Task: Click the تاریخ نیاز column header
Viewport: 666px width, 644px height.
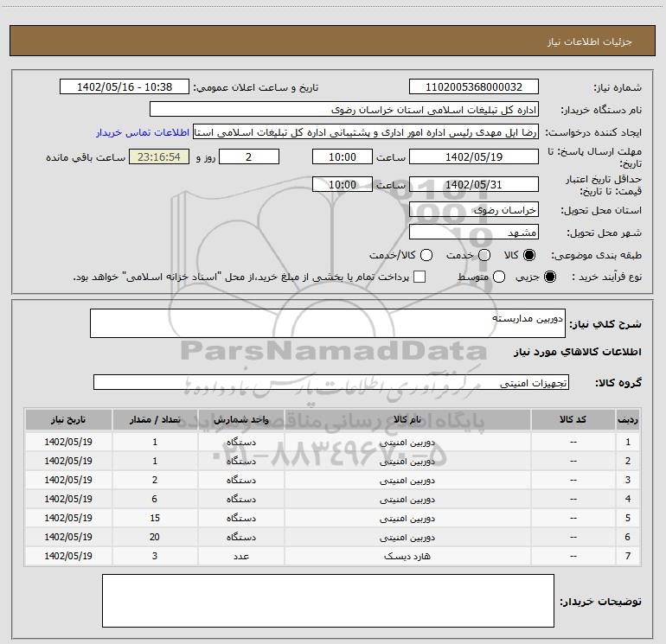Action: click(68, 420)
